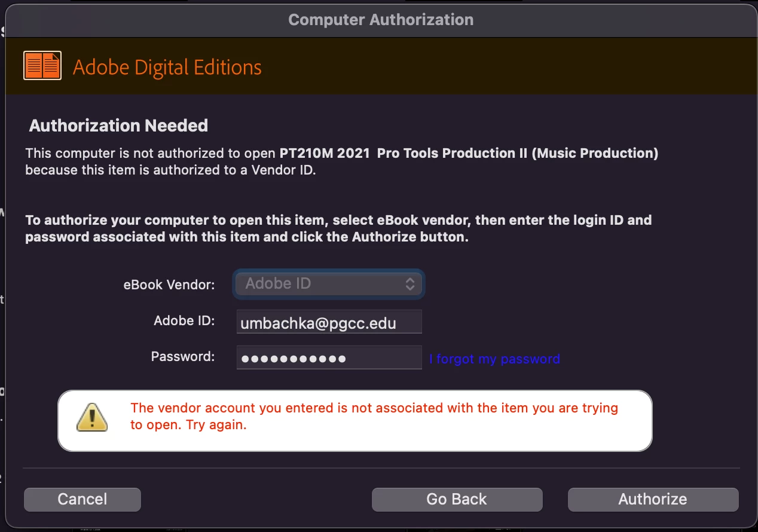The image size is (758, 532).
Task: Click into the Adobe ID field
Action: tap(329, 322)
